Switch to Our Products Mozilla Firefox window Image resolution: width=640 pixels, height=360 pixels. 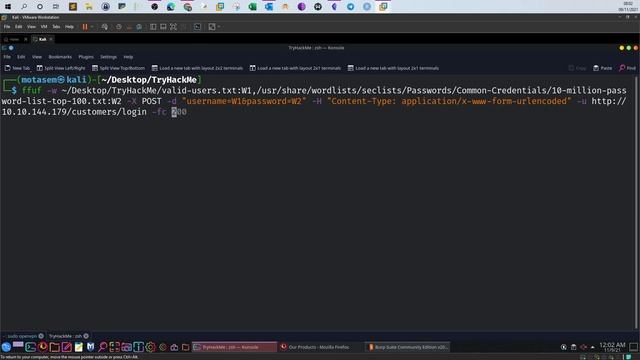pos(319,347)
